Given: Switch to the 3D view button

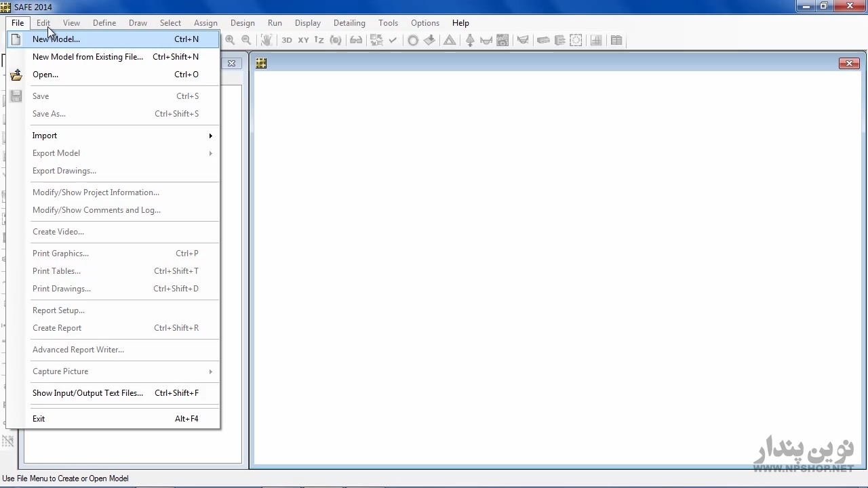Looking at the screenshot, I should 287,40.
